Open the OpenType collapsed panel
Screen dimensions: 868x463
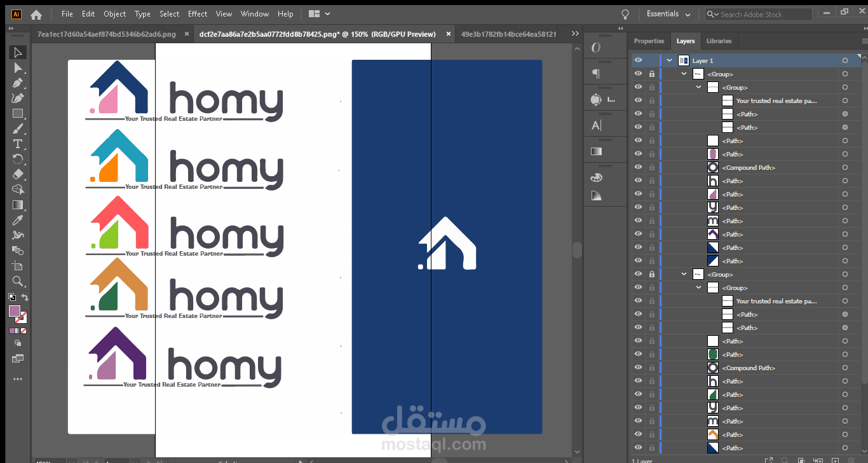pyautogui.click(x=596, y=48)
